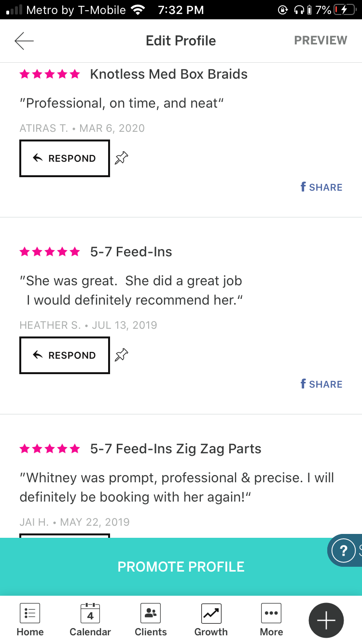This screenshot has height=644, width=362.
Task: Share Heather S.'s review on Facebook
Action: pos(321,384)
